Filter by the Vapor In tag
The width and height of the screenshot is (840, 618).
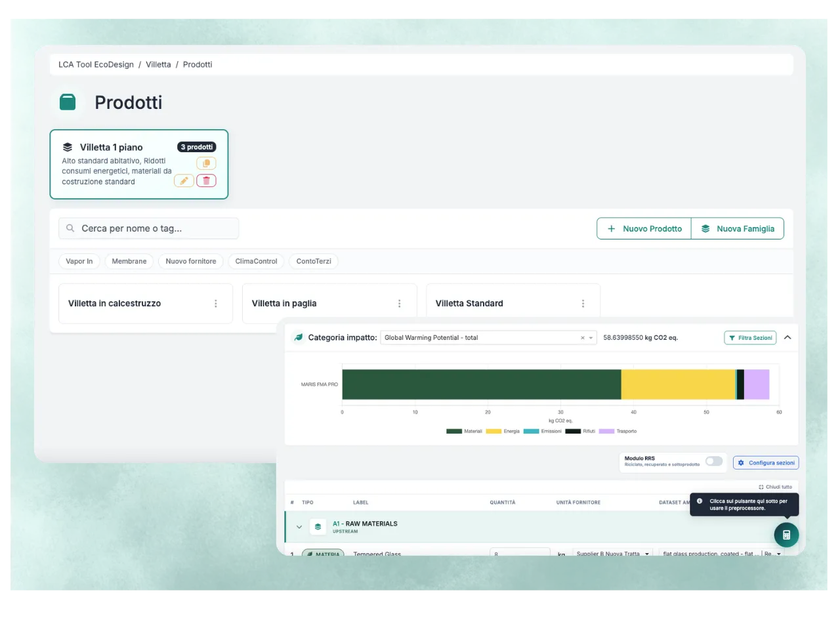coord(79,261)
